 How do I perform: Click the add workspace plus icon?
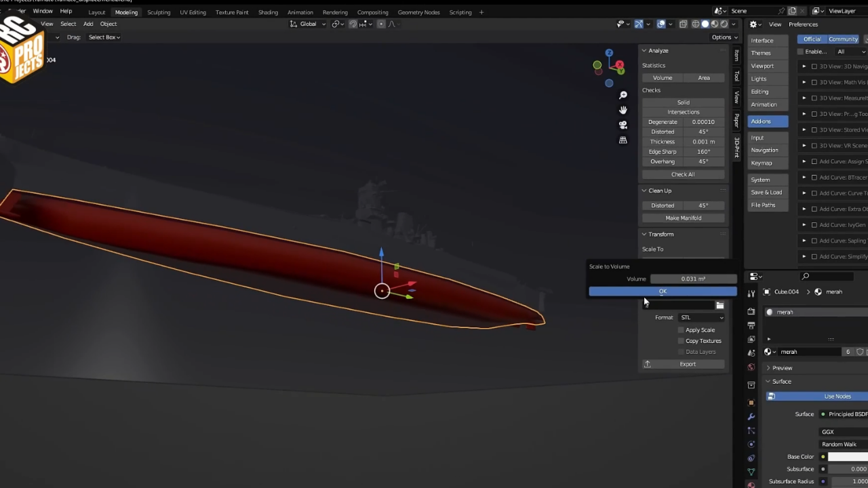pyautogui.click(x=481, y=12)
